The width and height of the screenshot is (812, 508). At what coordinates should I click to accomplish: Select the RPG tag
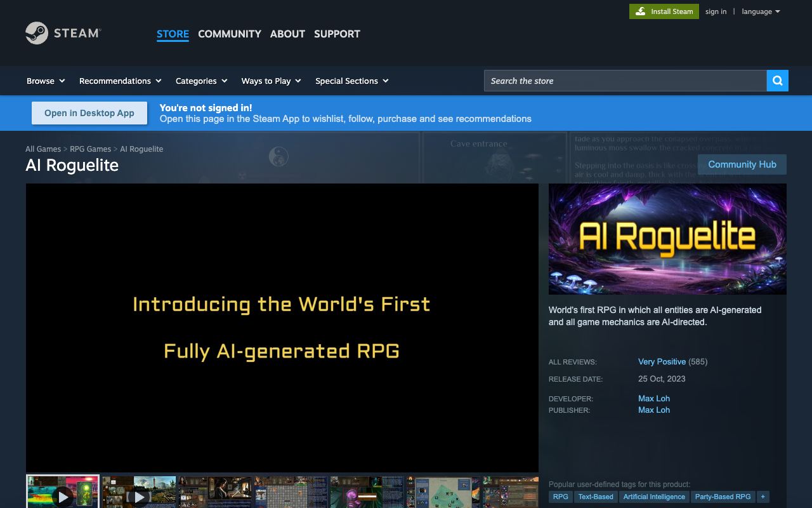[561, 497]
